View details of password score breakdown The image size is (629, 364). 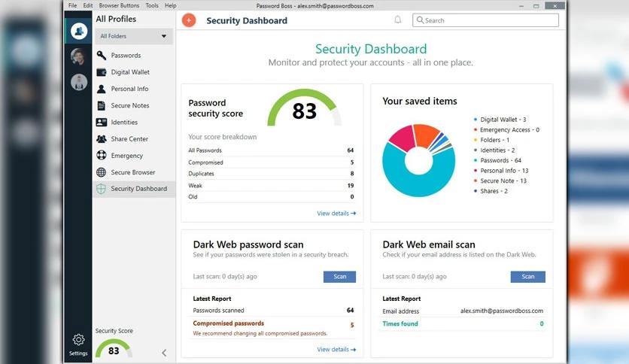(336, 214)
